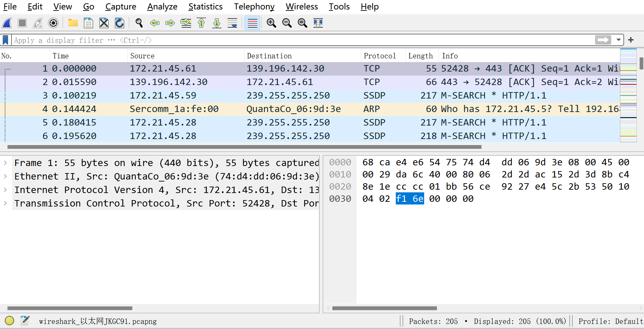Open Wireless menu

click(302, 7)
